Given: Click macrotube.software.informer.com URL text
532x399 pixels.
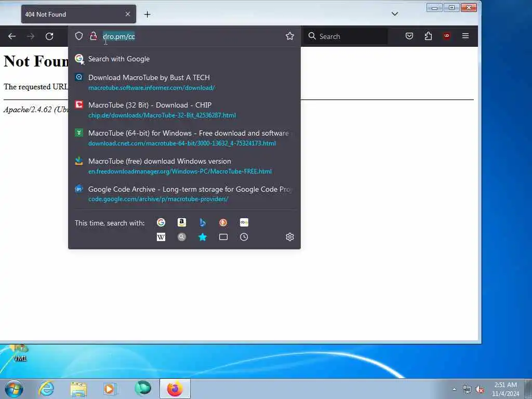Looking at the screenshot, I should [152, 88].
